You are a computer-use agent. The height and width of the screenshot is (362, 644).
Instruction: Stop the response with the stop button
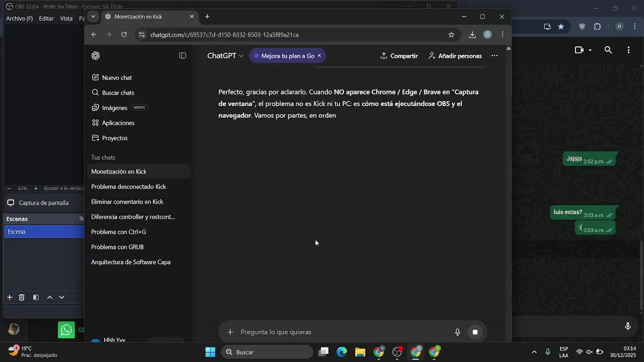pos(475,332)
